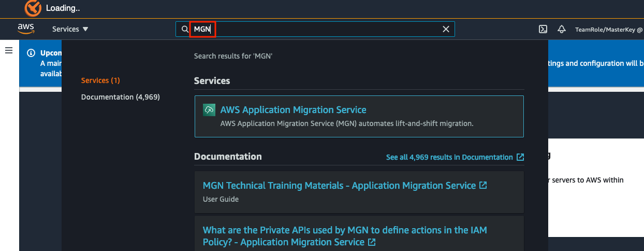Click the Services section heading
The height and width of the screenshot is (251, 644).
(212, 81)
